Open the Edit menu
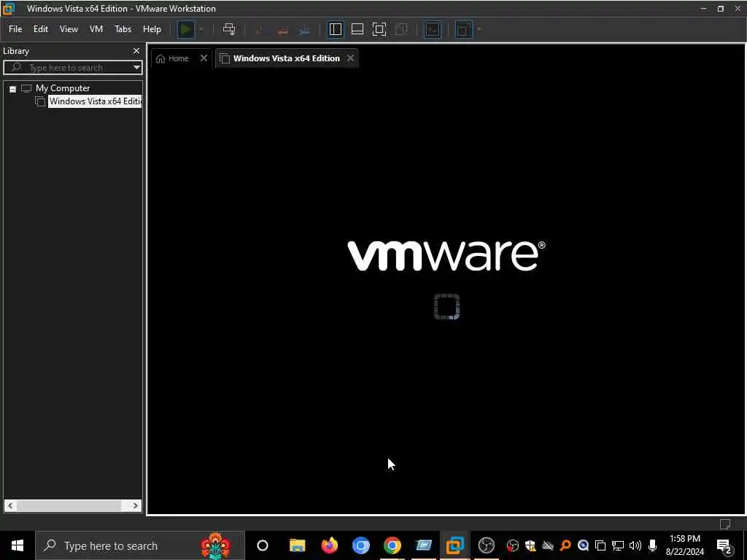Image resolution: width=747 pixels, height=560 pixels. click(x=41, y=29)
